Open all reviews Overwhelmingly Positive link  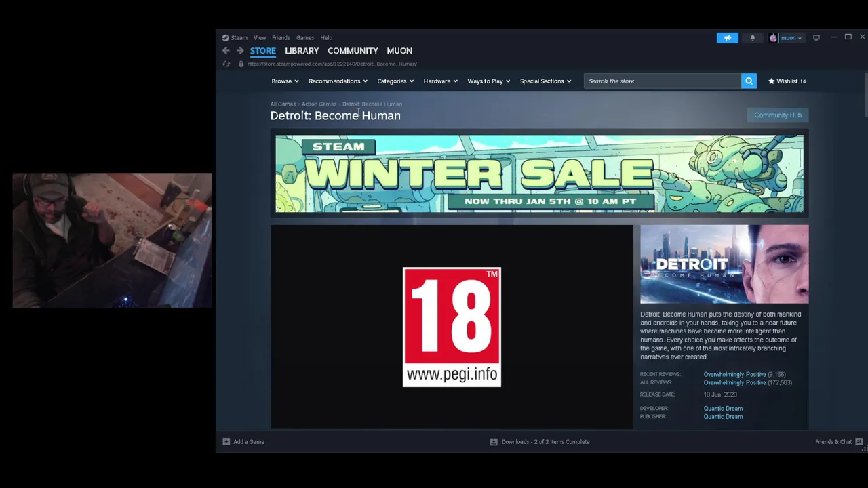[734, 383]
